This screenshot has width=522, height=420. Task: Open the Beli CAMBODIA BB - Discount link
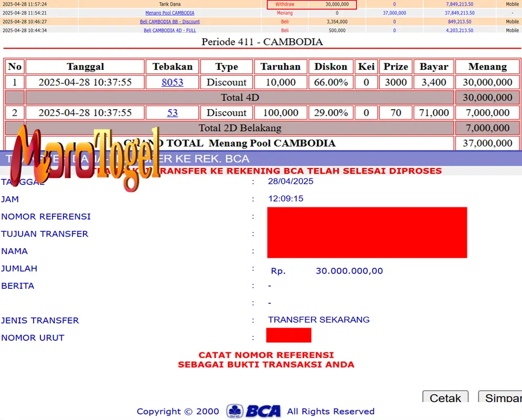pyautogui.click(x=169, y=22)
